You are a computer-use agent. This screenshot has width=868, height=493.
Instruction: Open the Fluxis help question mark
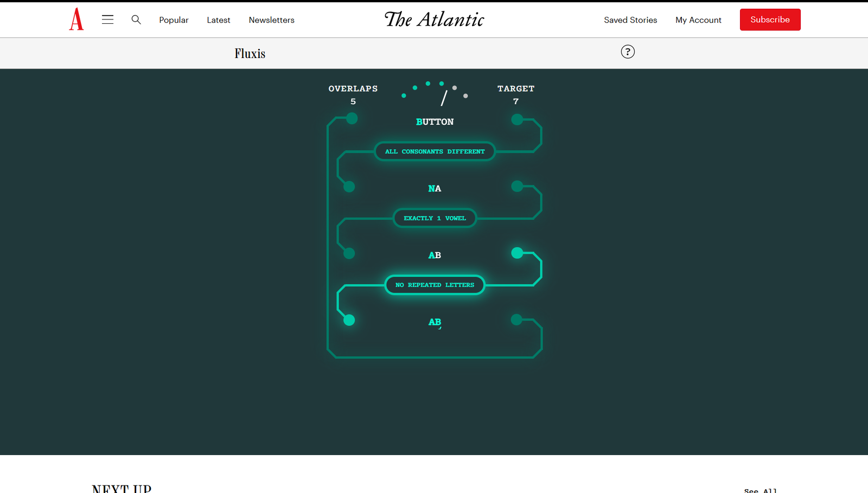coord(628,52)
